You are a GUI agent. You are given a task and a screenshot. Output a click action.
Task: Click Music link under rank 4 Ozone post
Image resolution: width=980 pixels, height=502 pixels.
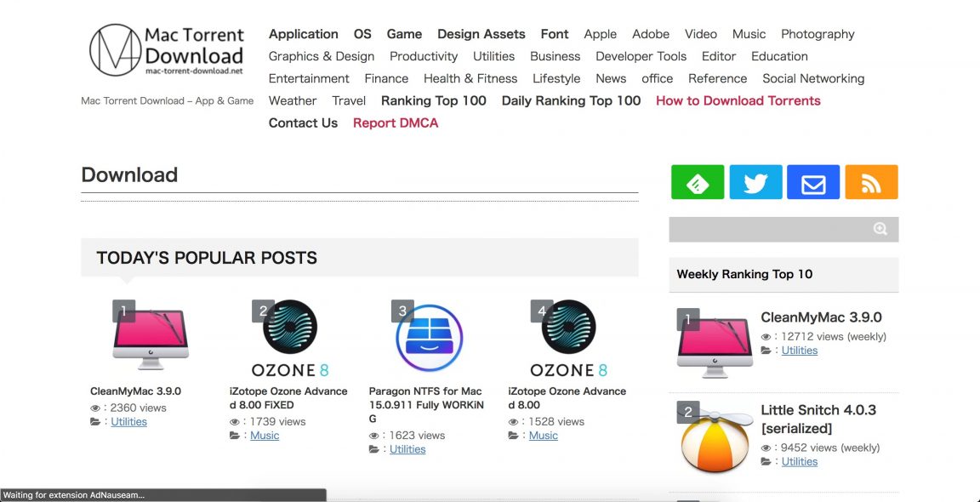coord(543,436)
